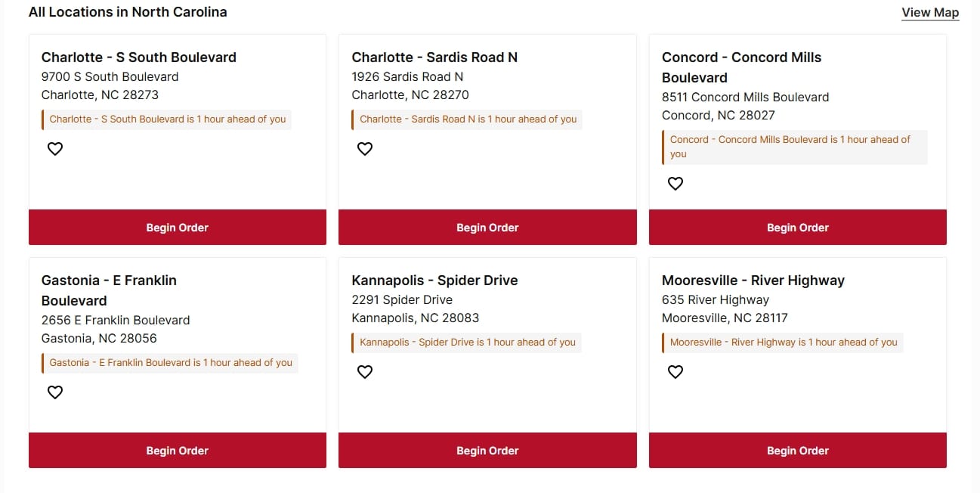Open the View Map link

[930, 12]
